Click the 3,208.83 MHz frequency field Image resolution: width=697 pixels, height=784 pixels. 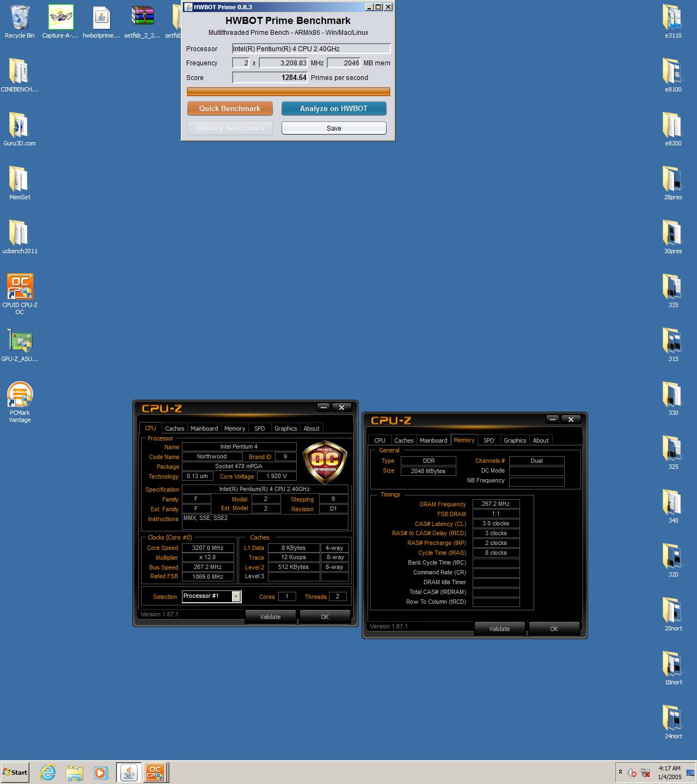(283, 63)
